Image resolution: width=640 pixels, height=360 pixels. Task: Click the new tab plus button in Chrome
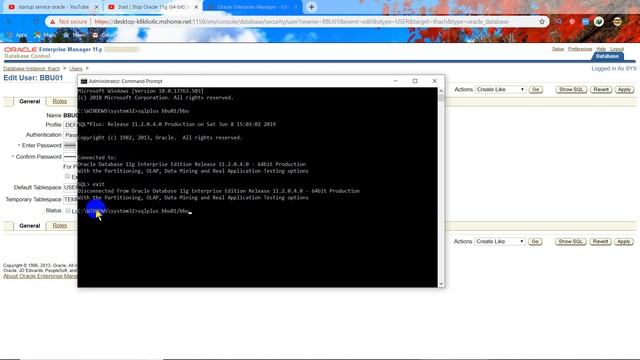pyautogui.click(x=311, y=7)
